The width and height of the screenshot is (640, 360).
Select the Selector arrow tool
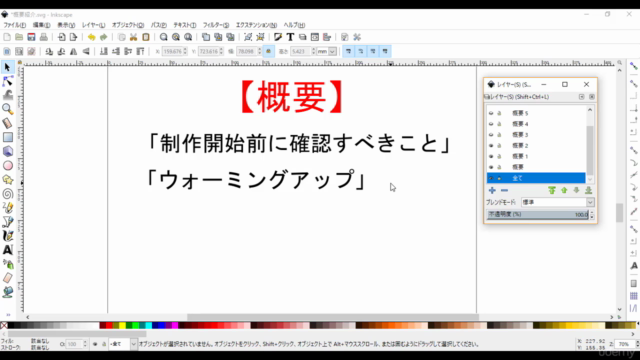point(7,67)
